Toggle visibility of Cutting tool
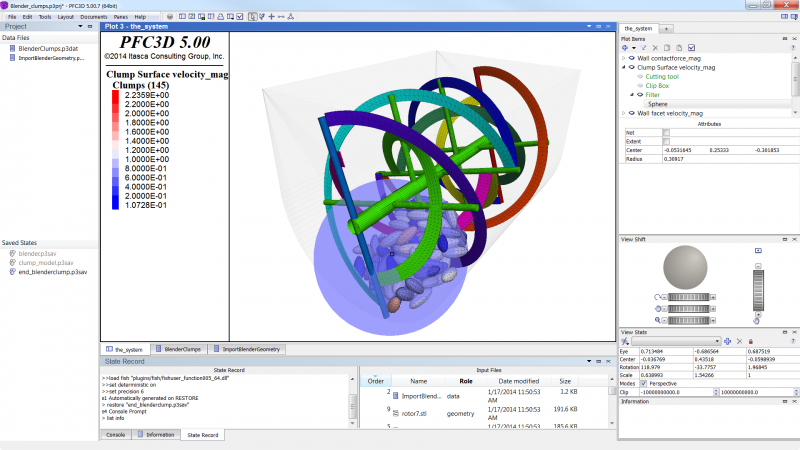 [640, 77]
